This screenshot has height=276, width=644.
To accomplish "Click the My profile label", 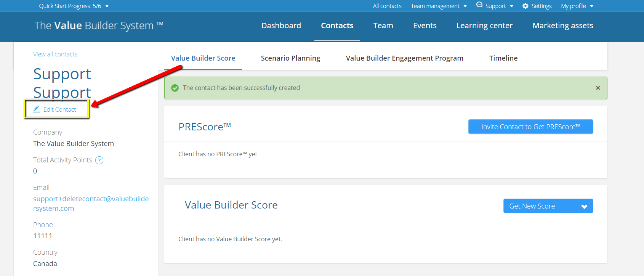I will pos(573,6).
